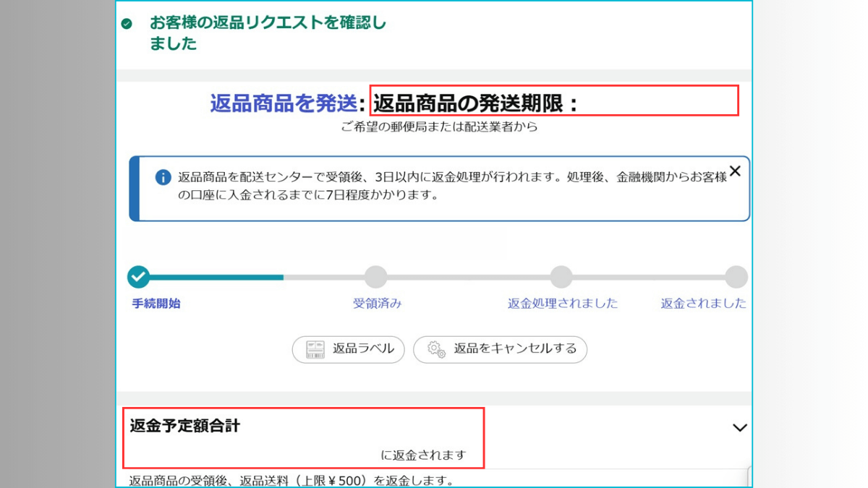Screen dimensions: 868x488
Task: Collapse the refund summary using the down arrow
Action: pyautogui.click(x=739, y=428)
